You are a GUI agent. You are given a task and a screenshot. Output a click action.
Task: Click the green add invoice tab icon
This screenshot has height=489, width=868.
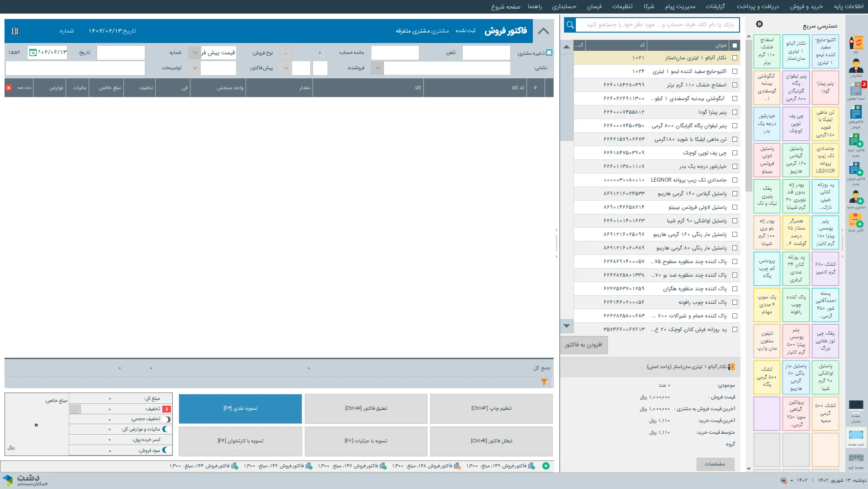[x=546, y=466]
